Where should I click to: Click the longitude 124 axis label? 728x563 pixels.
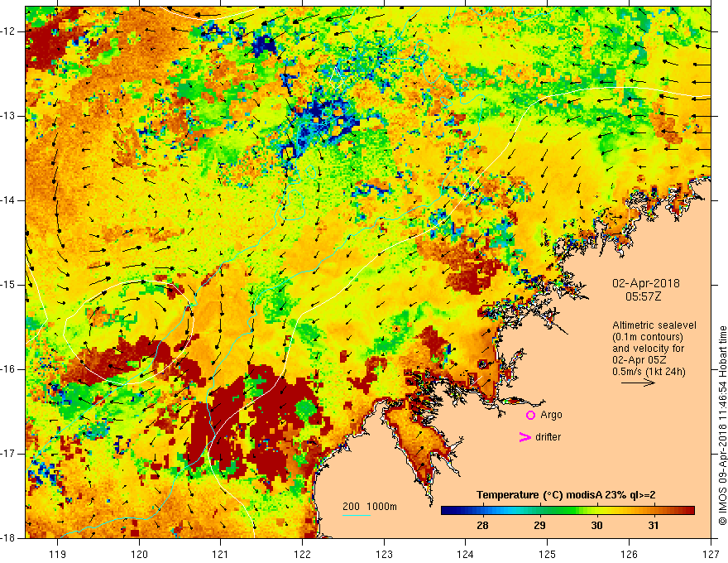(466, 554)
